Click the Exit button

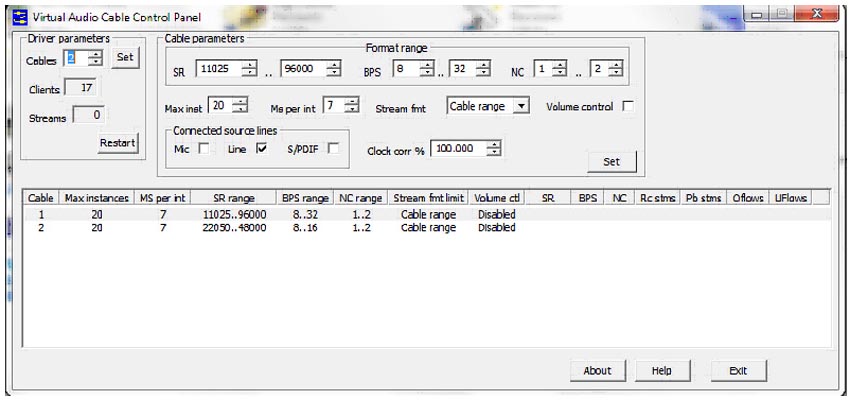(738, 371)
